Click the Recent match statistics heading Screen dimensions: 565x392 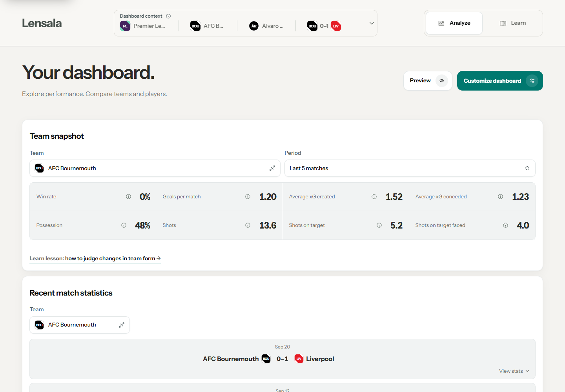click(x=71, y=293)
